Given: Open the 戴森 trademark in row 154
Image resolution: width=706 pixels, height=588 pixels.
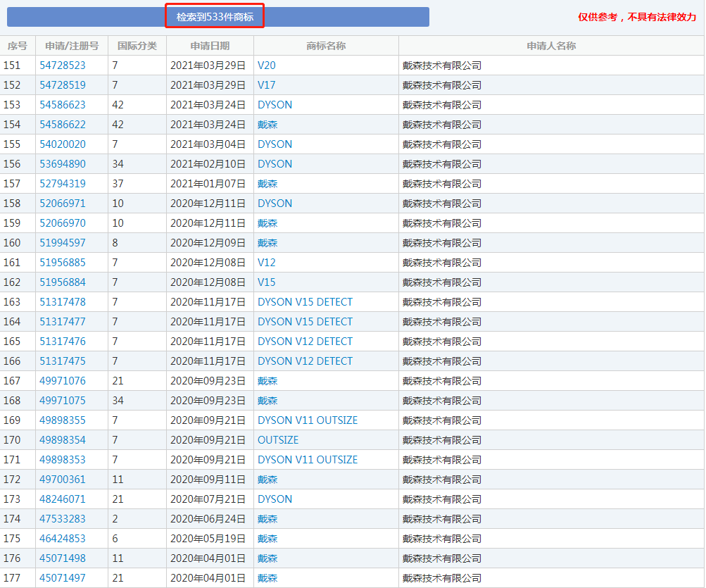Looking at the screenshot, I should pos(267,125).
